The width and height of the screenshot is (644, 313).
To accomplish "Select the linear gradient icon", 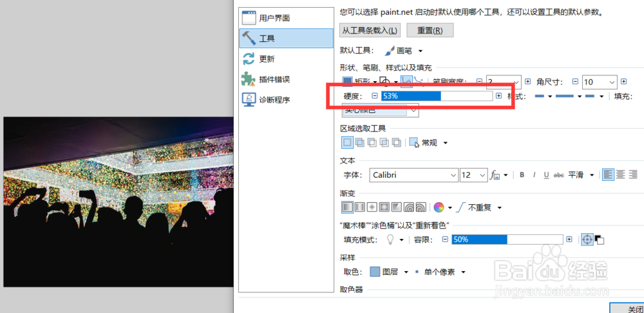I will pos(348,207).
